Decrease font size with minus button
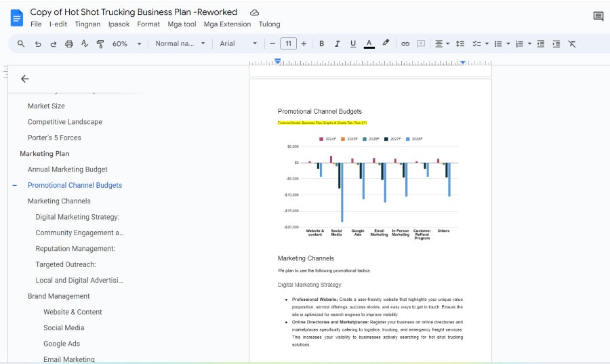This screenshot has width=610, height=364. [x=272, y=44]
